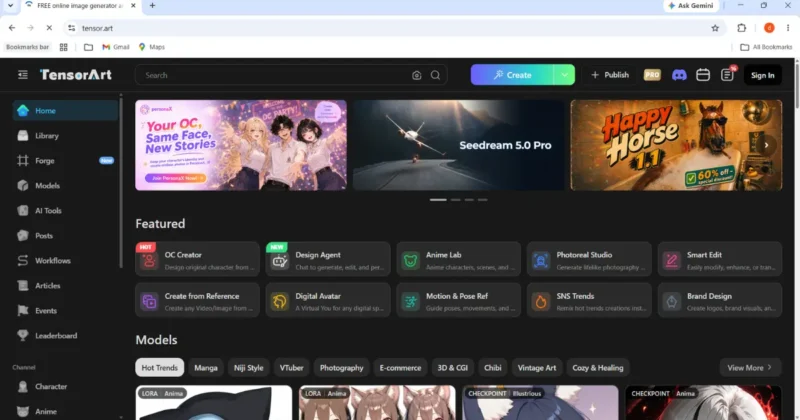Open image search with the camera icon

416,75
